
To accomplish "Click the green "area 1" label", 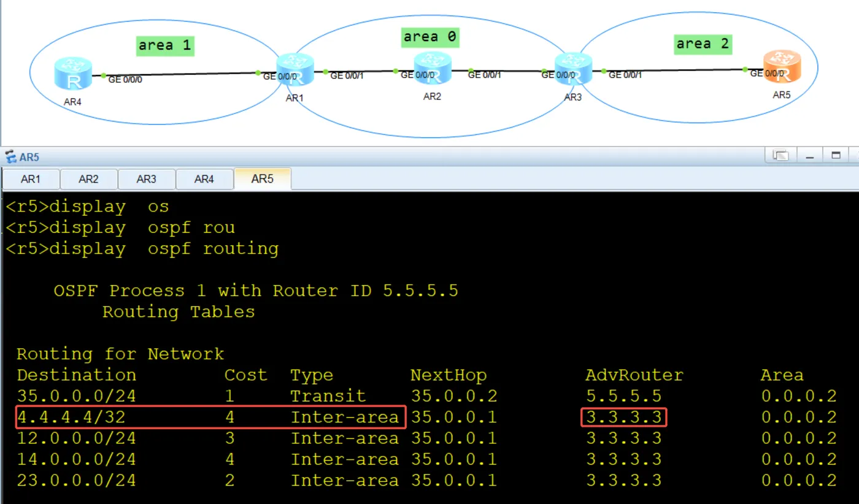I will point(165,45).
